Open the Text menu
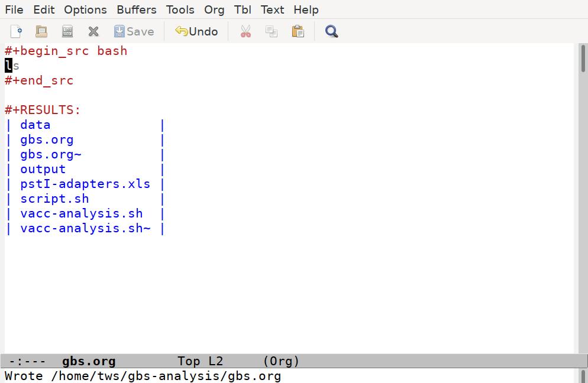588x383 pixels. click(272, 9)
